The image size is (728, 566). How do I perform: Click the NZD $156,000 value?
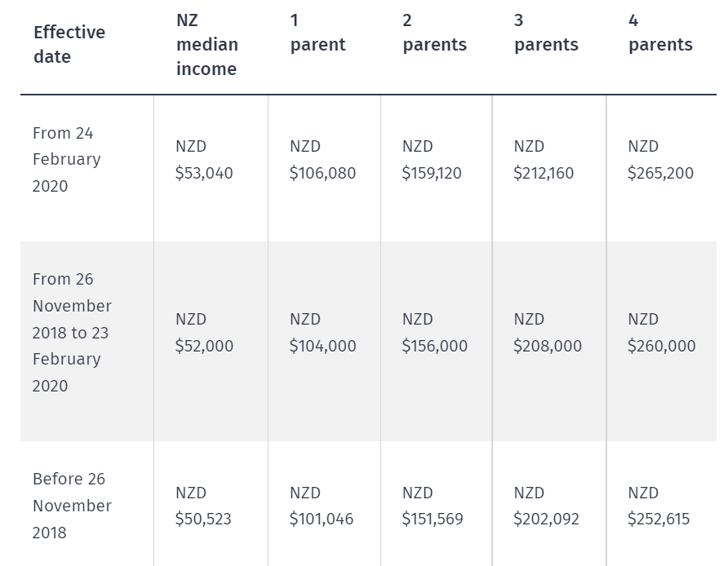point(435,333)
